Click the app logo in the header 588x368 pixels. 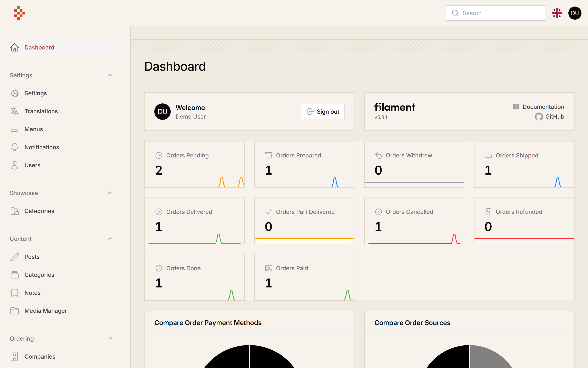(19, 13)
